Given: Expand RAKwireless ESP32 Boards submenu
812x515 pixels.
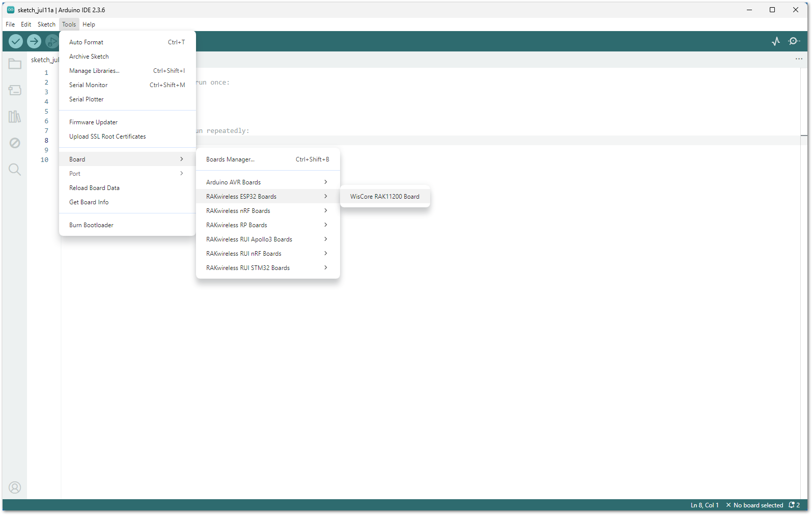Looking at the screenshot, I should tap(268, 197).
